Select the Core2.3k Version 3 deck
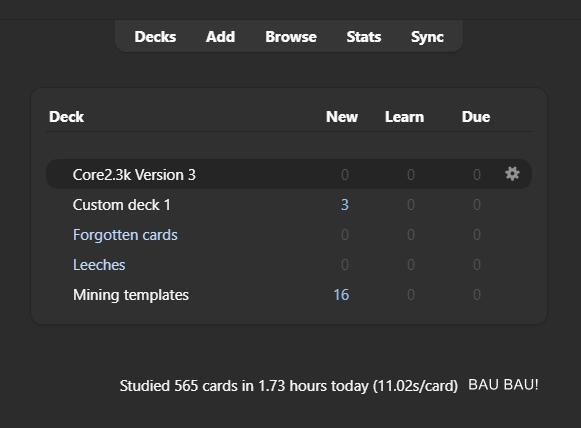 click(x=134, y=175)
